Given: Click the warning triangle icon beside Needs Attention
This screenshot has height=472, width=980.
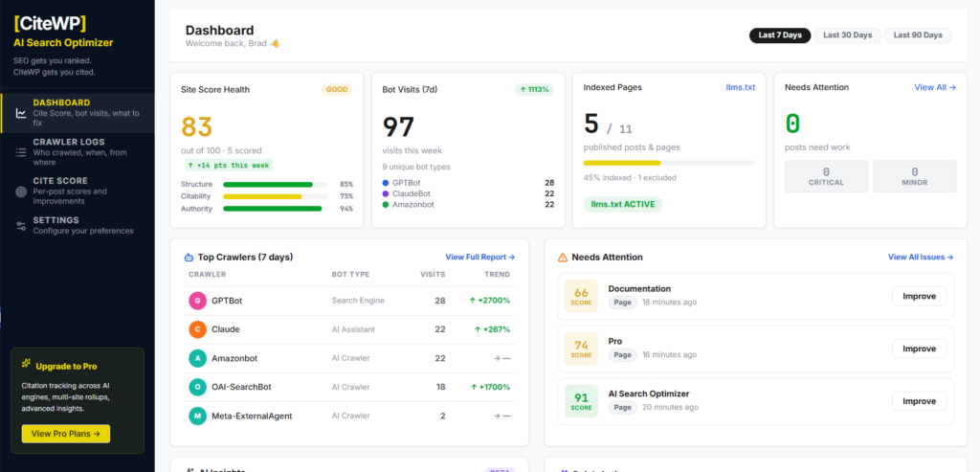Looking at the screenshot, I should 563,257.
